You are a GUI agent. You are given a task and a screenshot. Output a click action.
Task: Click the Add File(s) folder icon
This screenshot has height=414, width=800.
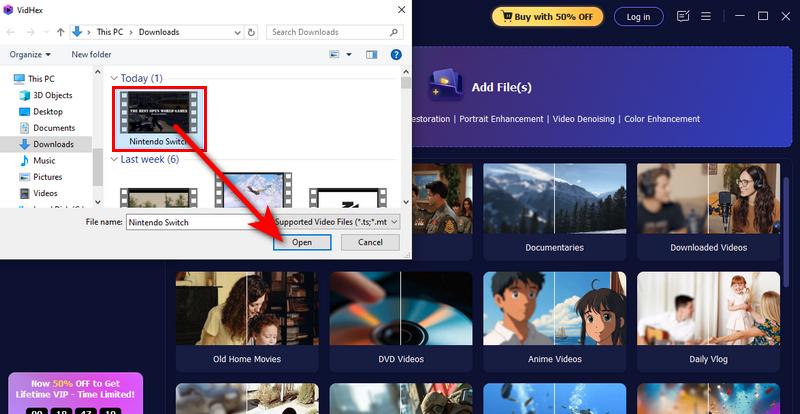pyautogui.click(x=443, y=86)
